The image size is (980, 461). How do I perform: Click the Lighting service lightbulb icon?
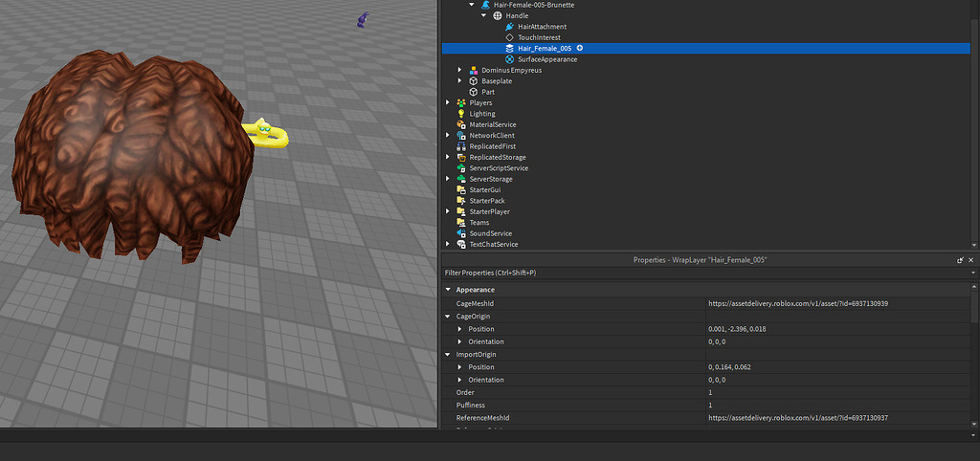[461, 114]
